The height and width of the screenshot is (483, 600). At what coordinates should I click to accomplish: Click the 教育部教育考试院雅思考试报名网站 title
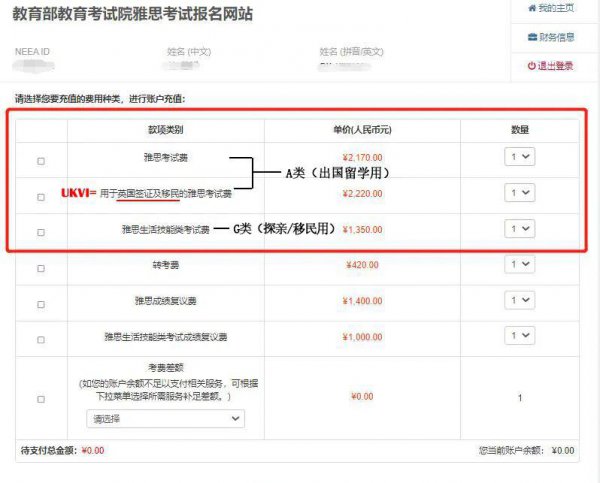pyautogui.click(x=132, y=14)
